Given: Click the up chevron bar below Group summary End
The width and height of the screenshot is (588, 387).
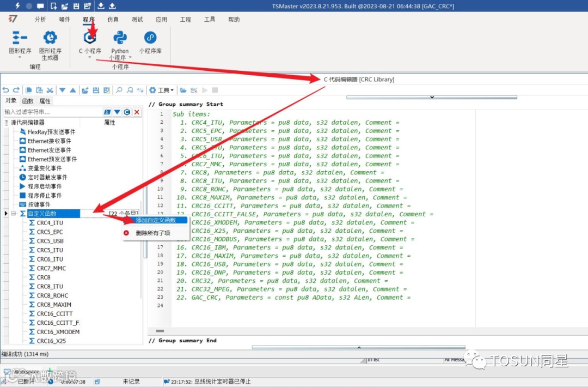Looking at the screenshot, I should (359, 348).
